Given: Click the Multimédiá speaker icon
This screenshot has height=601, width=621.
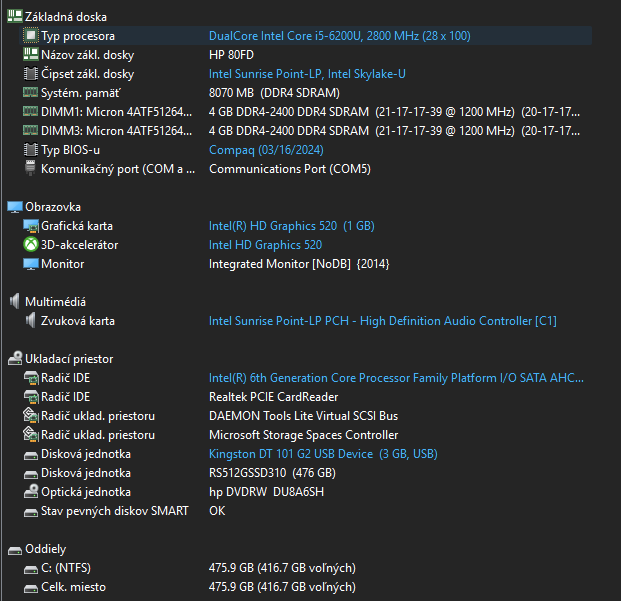Looking at the screenshot, I should [15, 302].
